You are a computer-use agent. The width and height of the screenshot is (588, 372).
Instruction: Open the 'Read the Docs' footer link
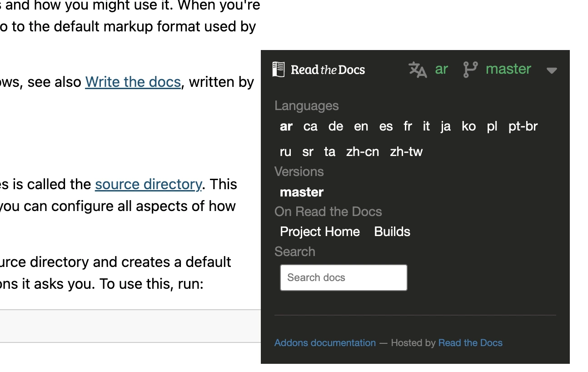pos(470,343)
